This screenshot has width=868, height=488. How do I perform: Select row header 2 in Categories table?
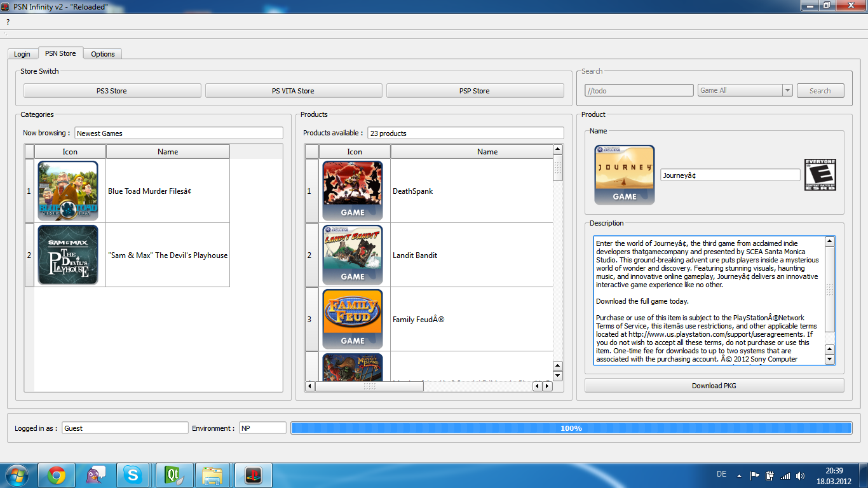point(29,255)
